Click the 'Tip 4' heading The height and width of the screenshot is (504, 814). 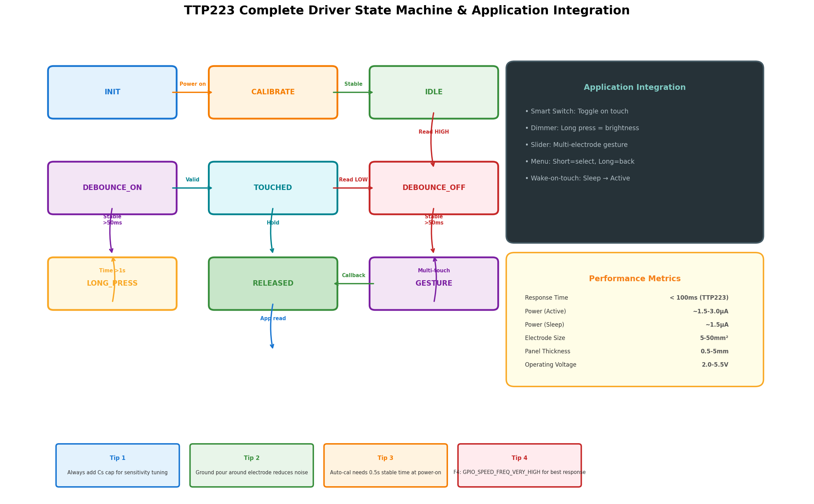point(520,458)
